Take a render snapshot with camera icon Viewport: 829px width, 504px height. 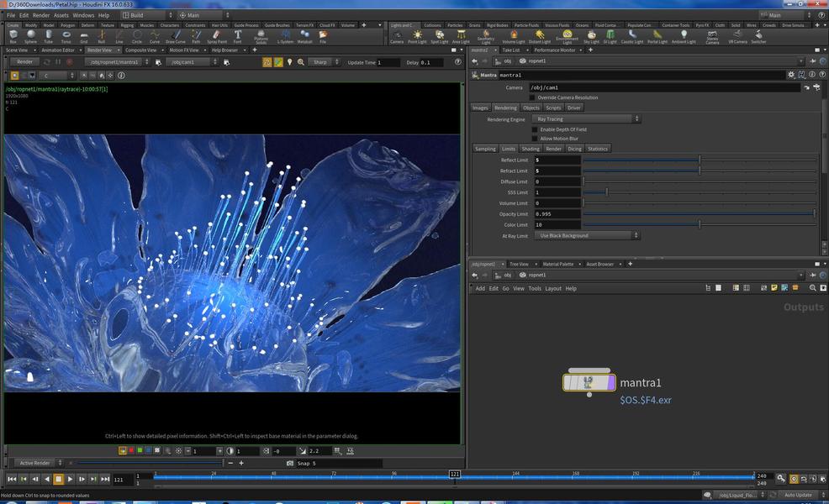pos(290,464)
